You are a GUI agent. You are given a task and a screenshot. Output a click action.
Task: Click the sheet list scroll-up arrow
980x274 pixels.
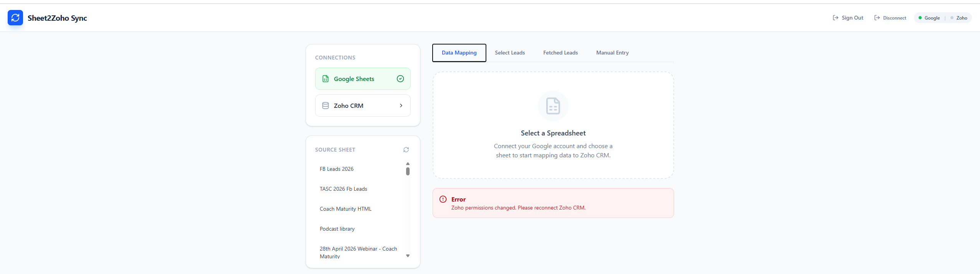(x=408, y=164)
